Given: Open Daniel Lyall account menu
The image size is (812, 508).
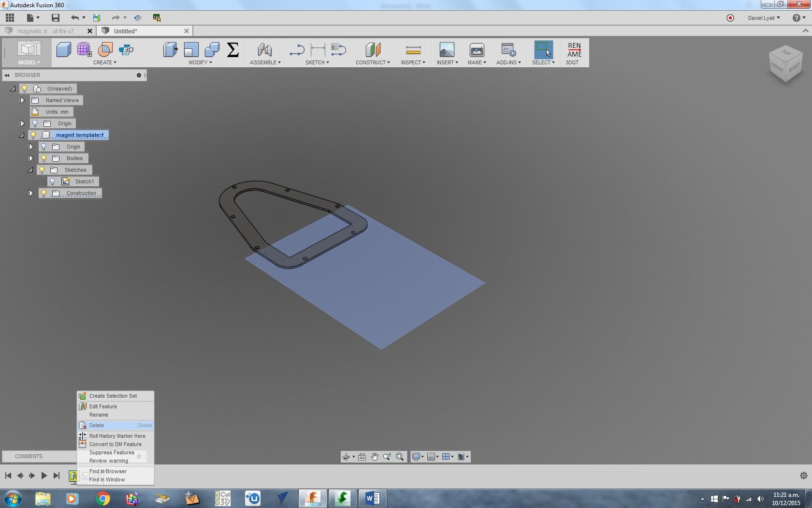Looking at the screenshot, I should pos(764,18).
